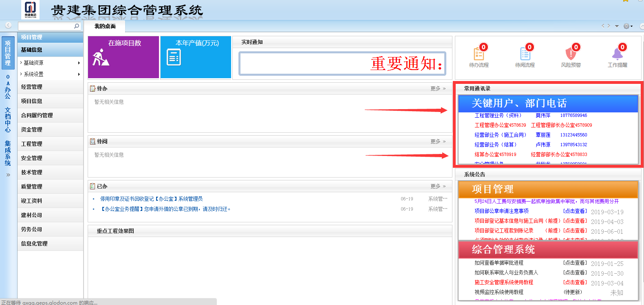Image resolution: width=644 pixels, height=305 pixels.
Task: Click the 在施项目数 worker tile
Action: [123, 57]
